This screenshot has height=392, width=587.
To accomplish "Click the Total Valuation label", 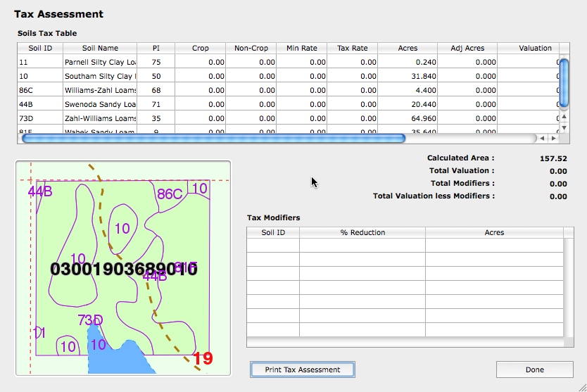I will point(462,171).
